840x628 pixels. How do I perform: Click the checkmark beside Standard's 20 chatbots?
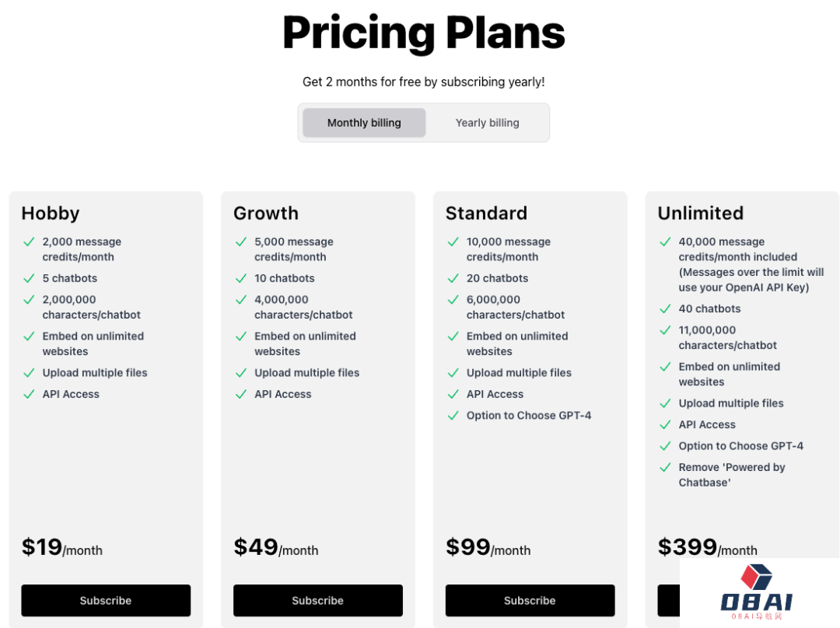pyautogui.click(x=453, y=278)
